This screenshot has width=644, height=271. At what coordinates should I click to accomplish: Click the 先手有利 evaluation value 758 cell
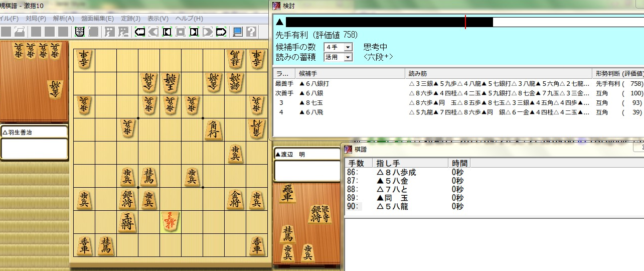click(617, 83)
